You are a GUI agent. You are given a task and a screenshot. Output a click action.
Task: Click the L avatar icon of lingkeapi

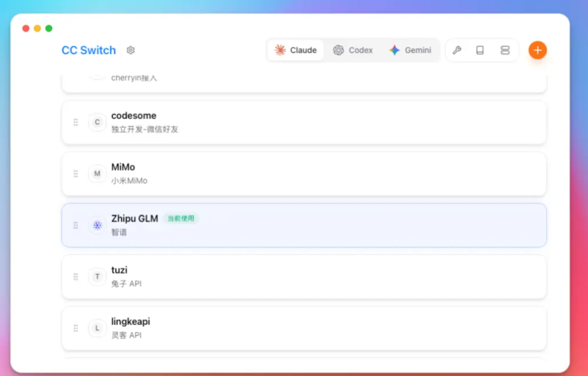coord(97,328)
